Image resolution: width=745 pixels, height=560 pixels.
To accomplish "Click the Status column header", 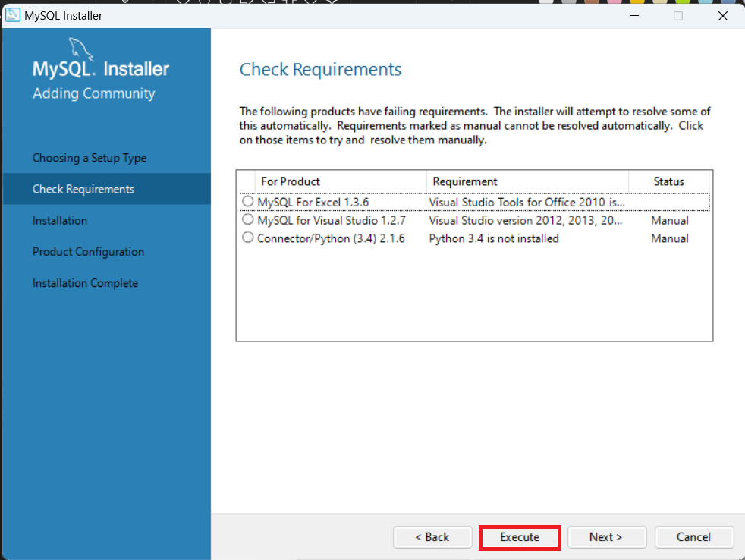I will [668, 181].
